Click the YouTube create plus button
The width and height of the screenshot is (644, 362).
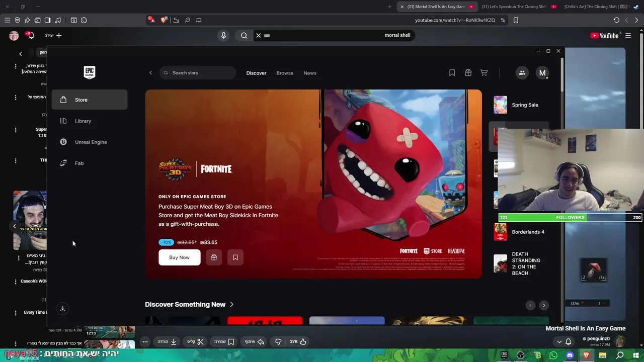point(53,36)
